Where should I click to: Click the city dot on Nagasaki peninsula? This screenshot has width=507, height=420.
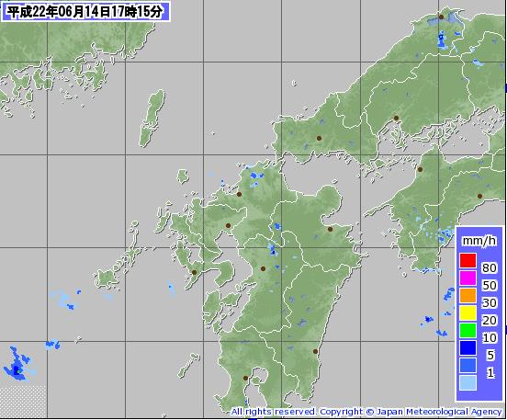point(194,272)
